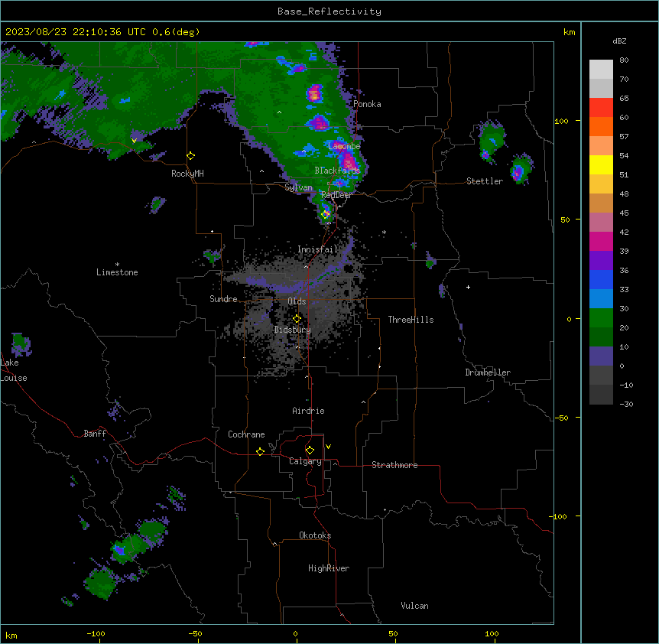Select the purple 39-36 dBZ legend swatch
The height and width of the screenshot is (644, 659).
click(x=601, y=261)
